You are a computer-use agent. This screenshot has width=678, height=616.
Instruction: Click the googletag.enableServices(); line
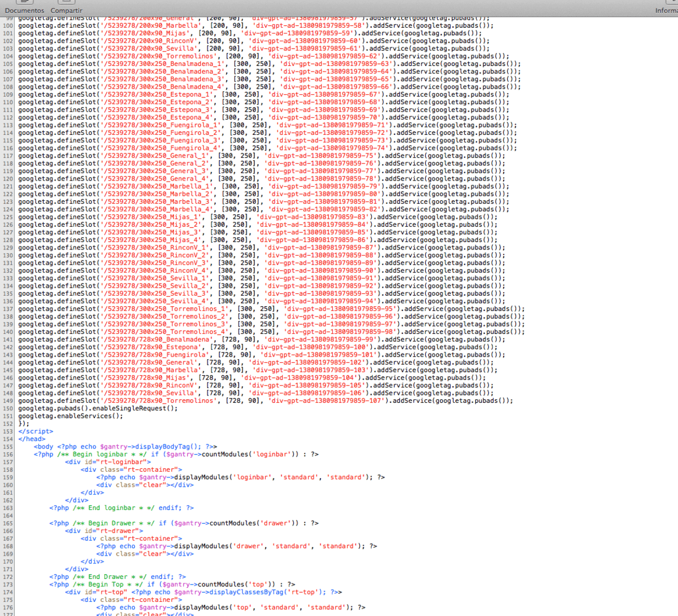pos(70,416)
